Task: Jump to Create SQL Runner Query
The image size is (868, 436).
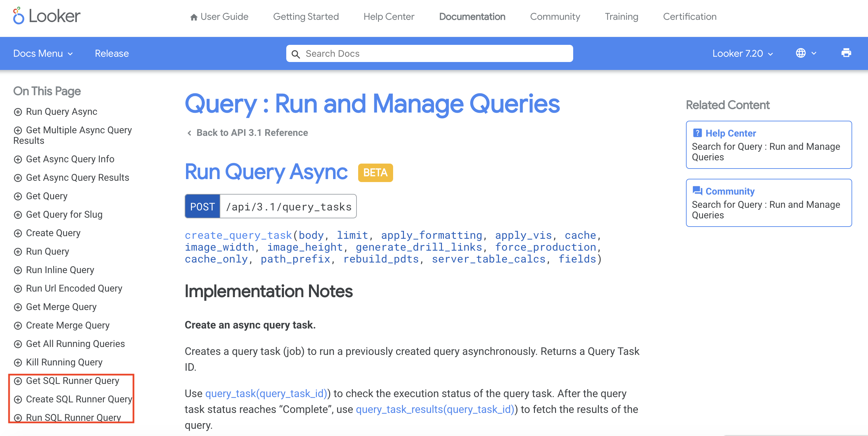Action: [79, 399]
